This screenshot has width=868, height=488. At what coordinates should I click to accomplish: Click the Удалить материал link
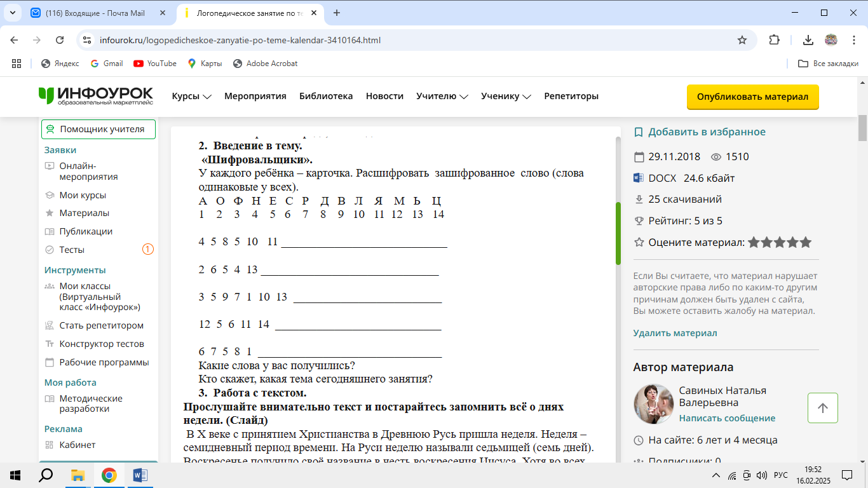click(x=675, y=334)
